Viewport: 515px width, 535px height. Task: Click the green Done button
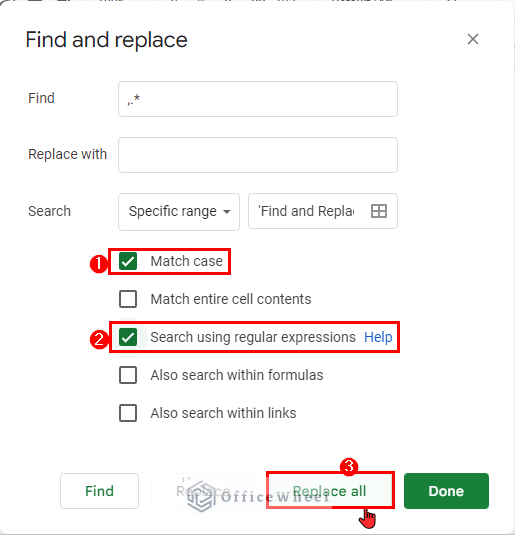(x=446, y=491)
